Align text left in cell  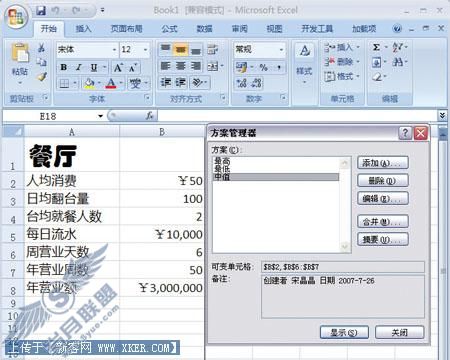click(165, 66)
